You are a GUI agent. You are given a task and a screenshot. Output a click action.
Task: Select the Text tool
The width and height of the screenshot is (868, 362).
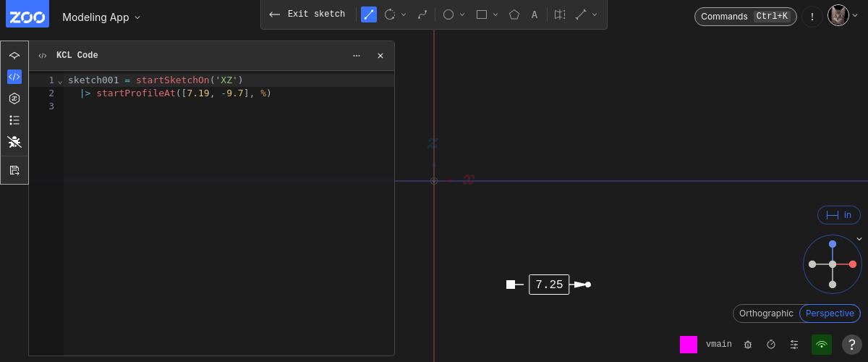[535, 14]
